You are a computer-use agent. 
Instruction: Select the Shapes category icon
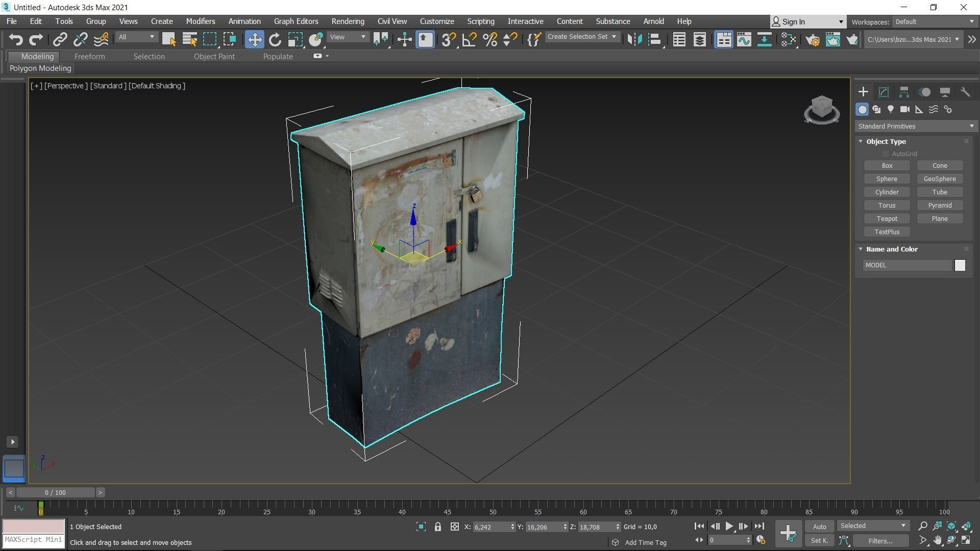point(876,109)
